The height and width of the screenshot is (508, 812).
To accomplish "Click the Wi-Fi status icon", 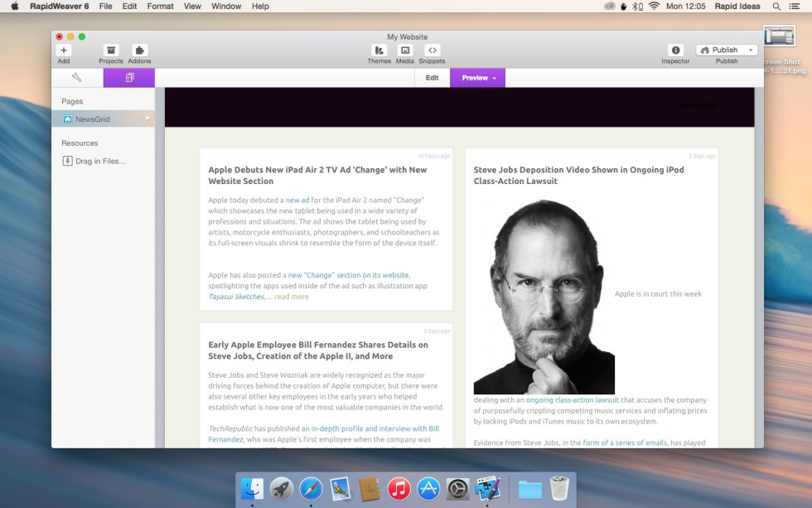I will (x=654, y=6).
